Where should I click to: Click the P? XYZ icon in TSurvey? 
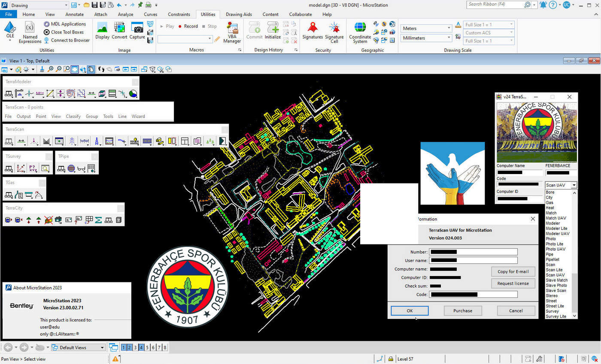coord(33,168)
